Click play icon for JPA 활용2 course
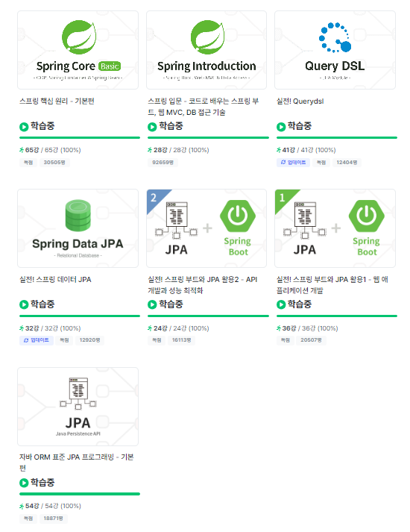Viewport: 410px width, 532px height. coord(152,304)
